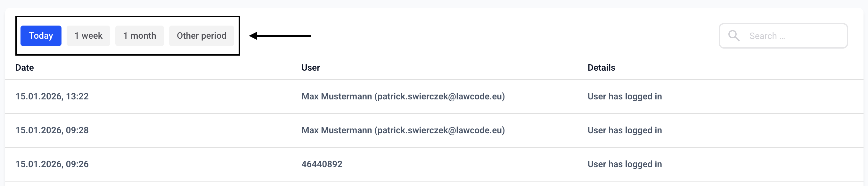Select the Today period filter
The height and width of the screenshot is (186, 868).
click(41, 36)
